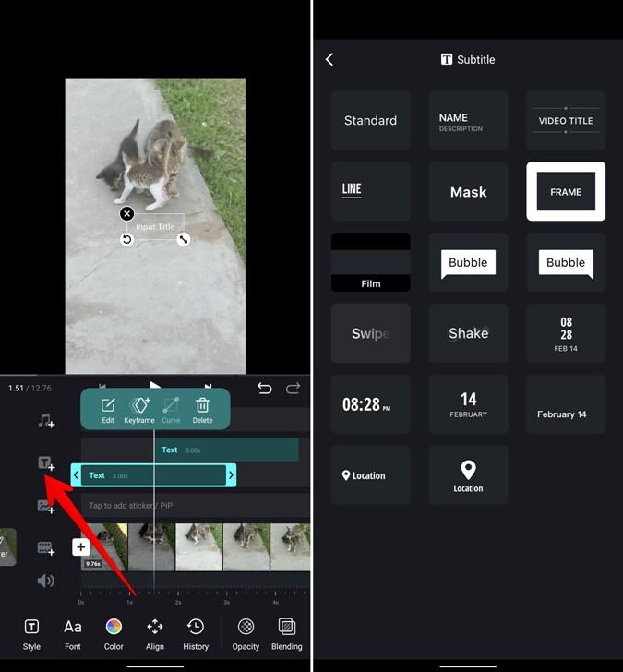The height and width of the screenshot is (672, 623).
Task: Choose the Film subtitle style
Action: click(370, 262)
